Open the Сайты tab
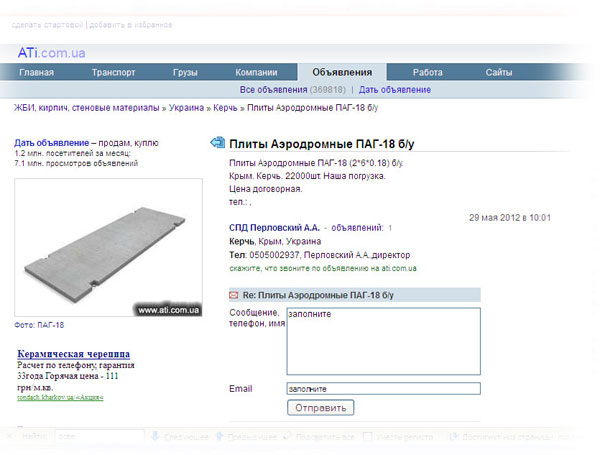This screenshot has width=600, height=455. click(x=499, y=73)
